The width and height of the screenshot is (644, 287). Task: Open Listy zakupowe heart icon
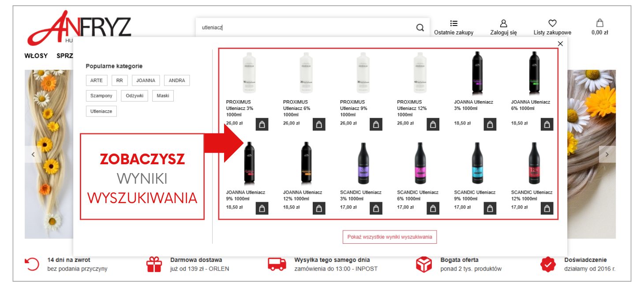tap(552, 23)
